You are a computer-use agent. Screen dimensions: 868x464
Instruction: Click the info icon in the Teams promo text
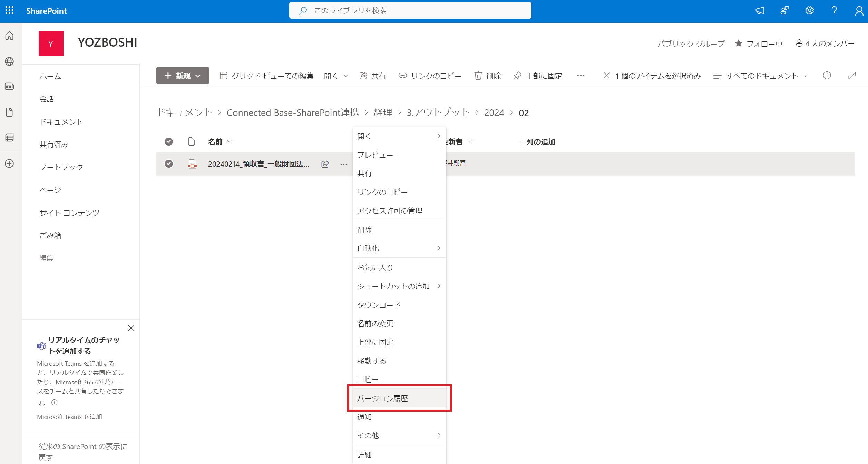55,403
